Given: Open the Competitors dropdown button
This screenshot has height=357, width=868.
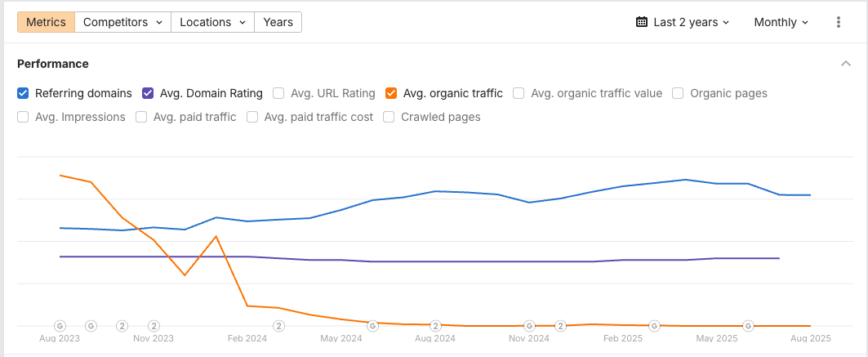Looking at the screenshot, I should point(122,22).
